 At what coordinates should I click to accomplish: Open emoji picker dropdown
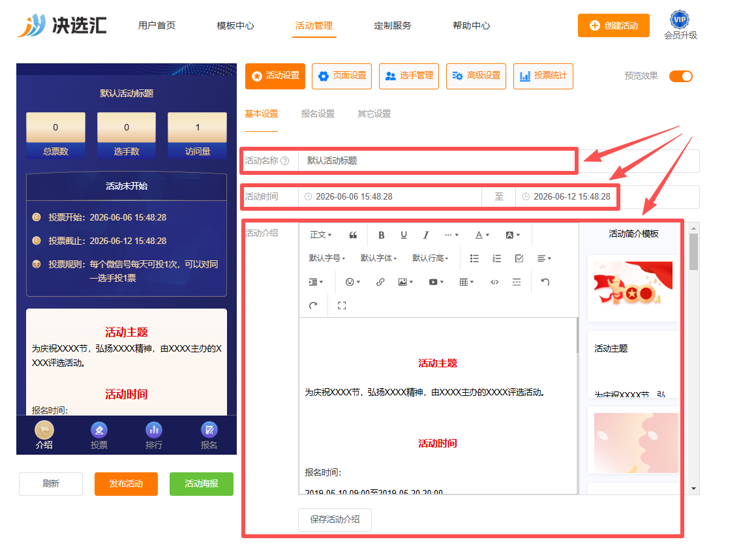point(353,282)
